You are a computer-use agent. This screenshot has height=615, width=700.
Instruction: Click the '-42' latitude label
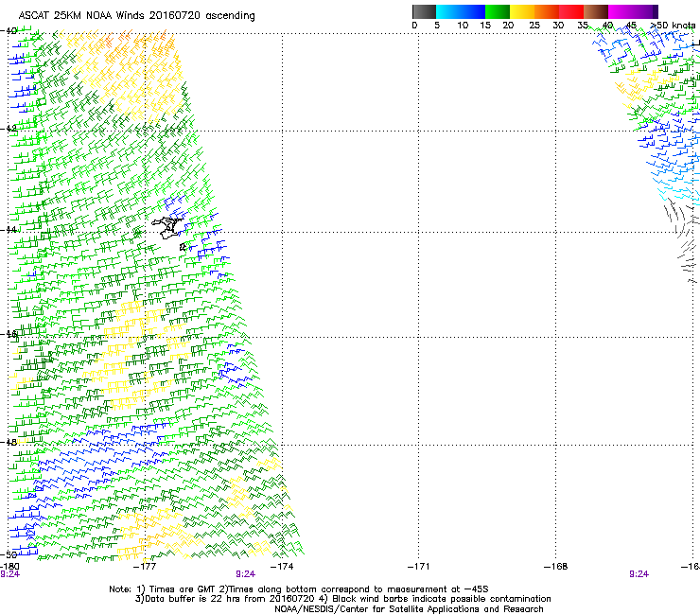pyautogui.click(x=9, y=128)
